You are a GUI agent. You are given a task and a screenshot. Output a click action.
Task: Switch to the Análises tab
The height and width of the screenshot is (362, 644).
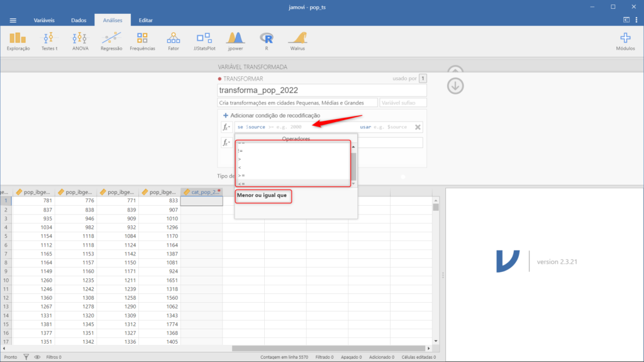(x=113, y=20)
